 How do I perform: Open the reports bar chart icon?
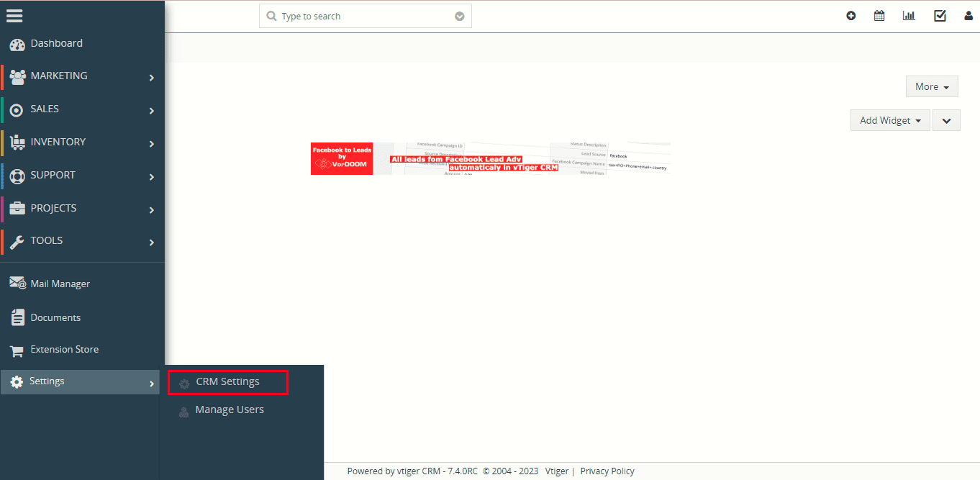coord(909,16)
